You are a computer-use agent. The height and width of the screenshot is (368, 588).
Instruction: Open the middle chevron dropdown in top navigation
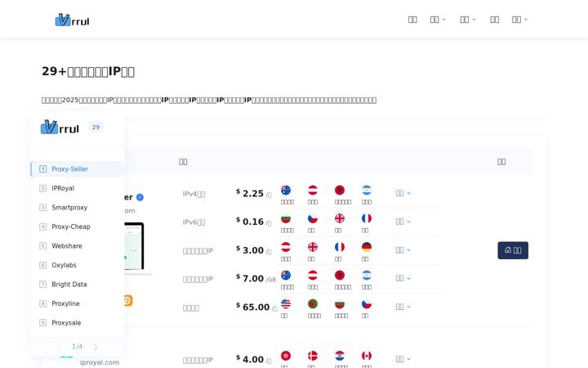click(x=468, y=20)
